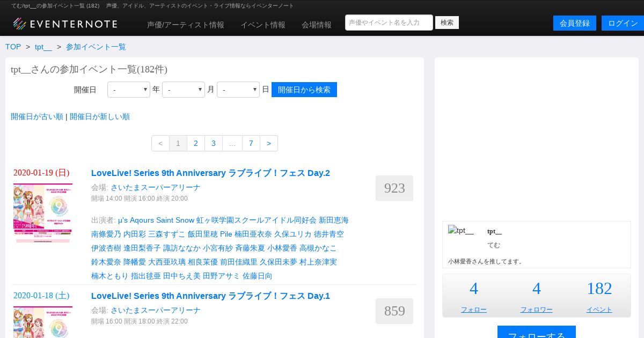Open イベント情報 menu
Image resolution: width=644 pixels, height=338 pixels.
click(x=263, y=25)
